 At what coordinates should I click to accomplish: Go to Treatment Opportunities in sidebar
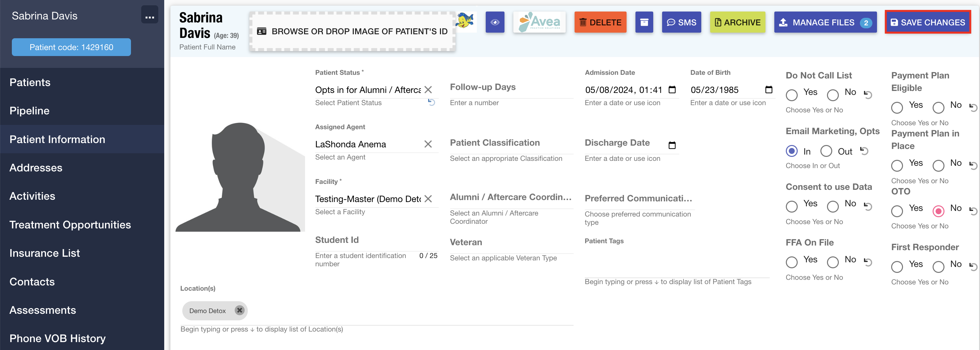(x=70, y=225)
